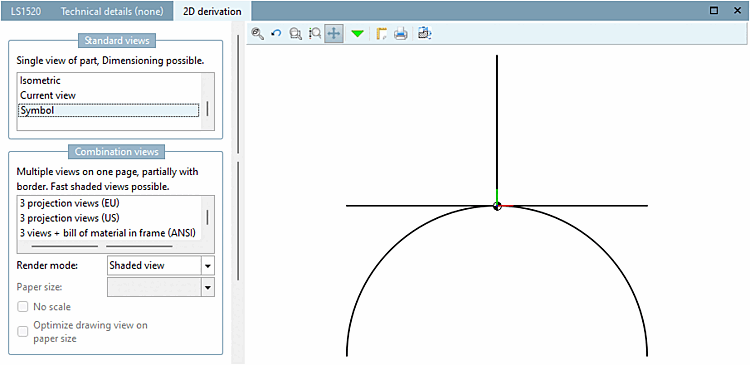This screenshot has height=365, width=750.
Task: Enable Optimize drawing view on paper size
Action: (x=22, y=332)
